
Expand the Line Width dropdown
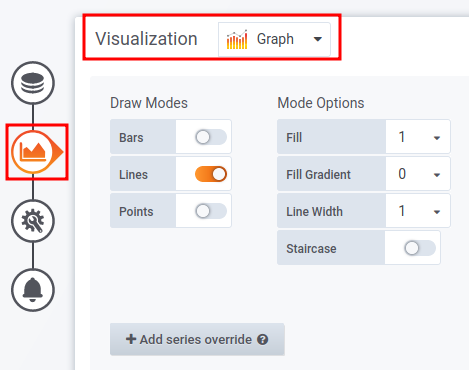[x=418, y=211]
